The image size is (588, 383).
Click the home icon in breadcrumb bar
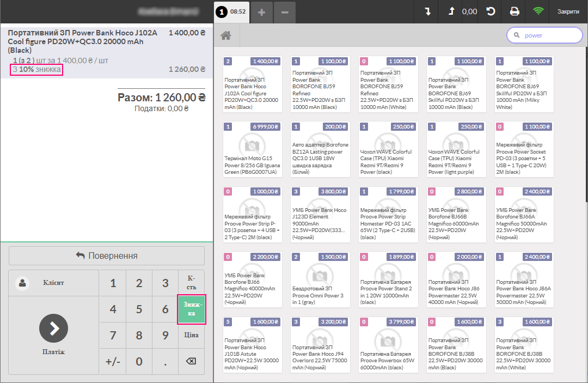tap(226, 35)
